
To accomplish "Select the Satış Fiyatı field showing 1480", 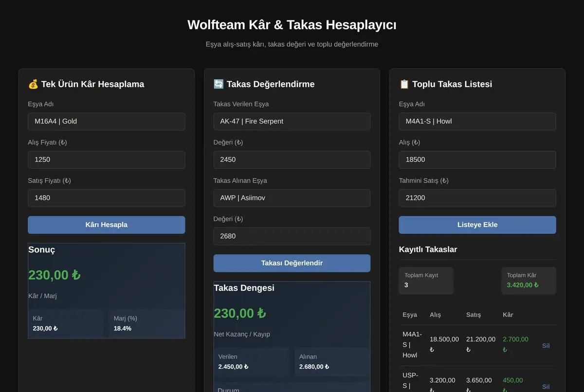I will coord(107,198).
